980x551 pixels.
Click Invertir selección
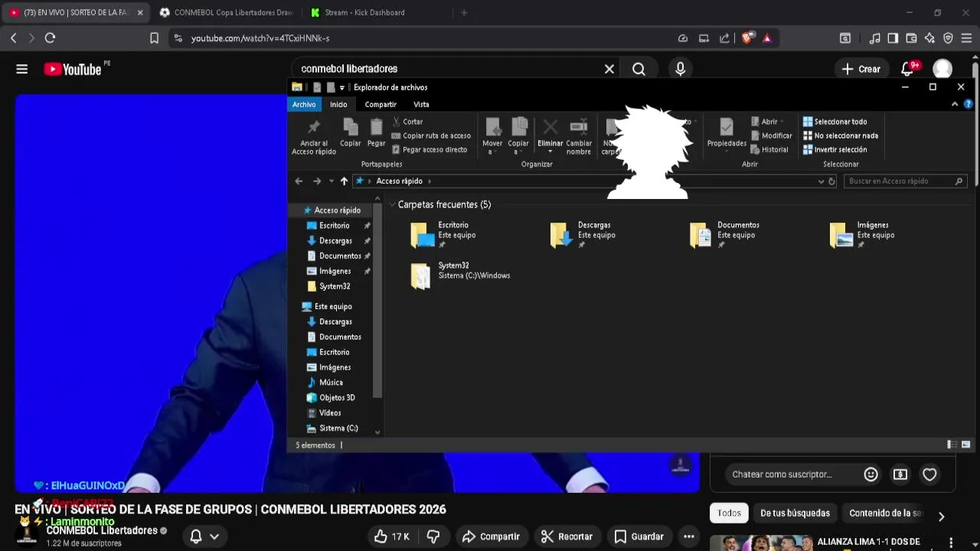pos(835,149)
